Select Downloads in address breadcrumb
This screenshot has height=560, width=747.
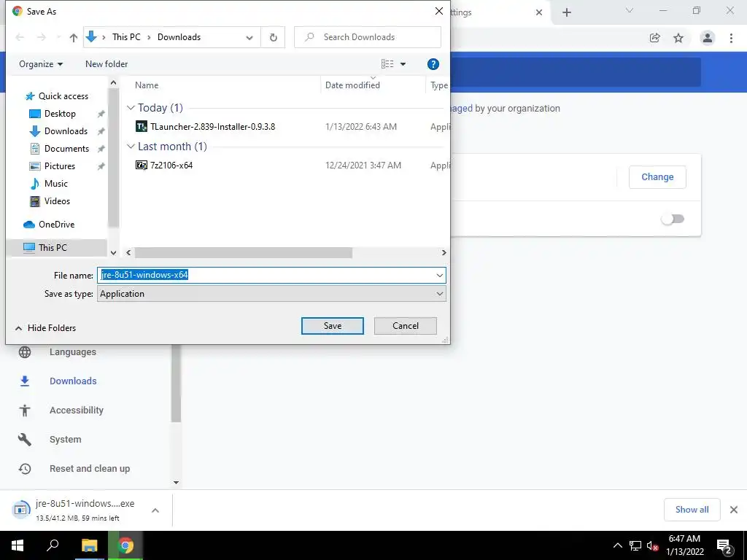[179, 37]
